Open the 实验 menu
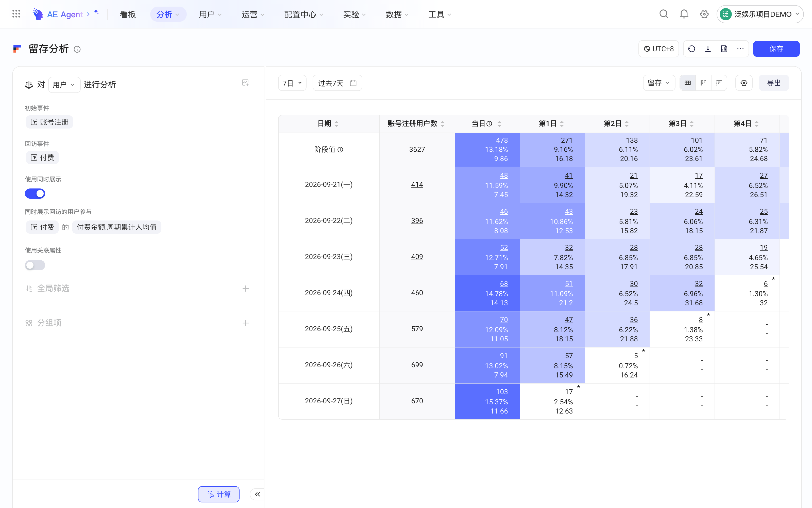 coord(354,14)
